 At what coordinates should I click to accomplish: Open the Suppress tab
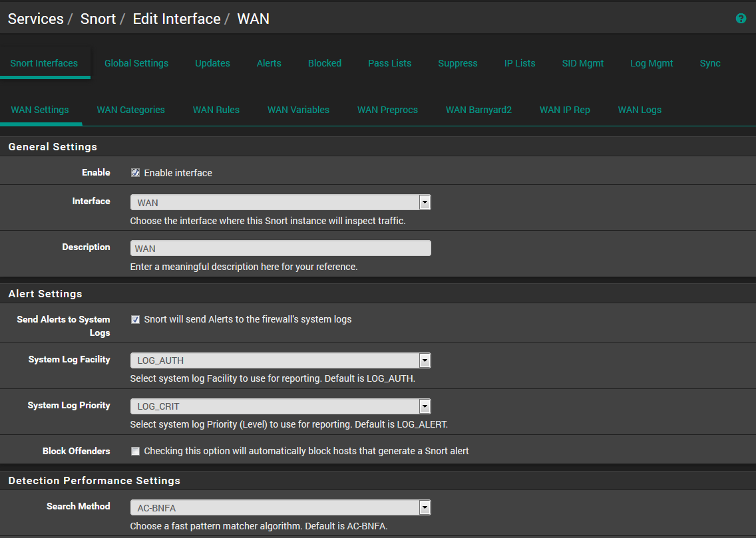coord(458,63)
